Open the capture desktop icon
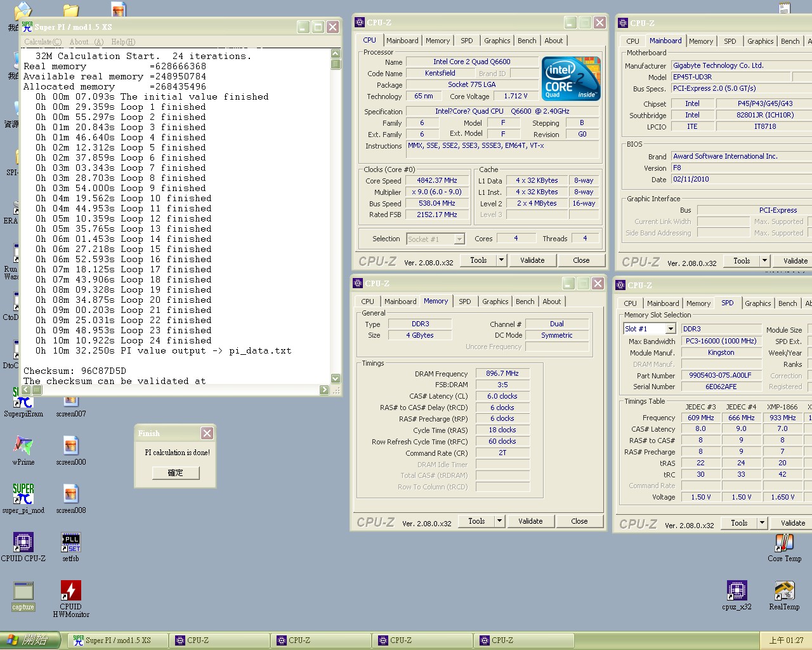The image size is (812, 650). click(x=23, y=596)
